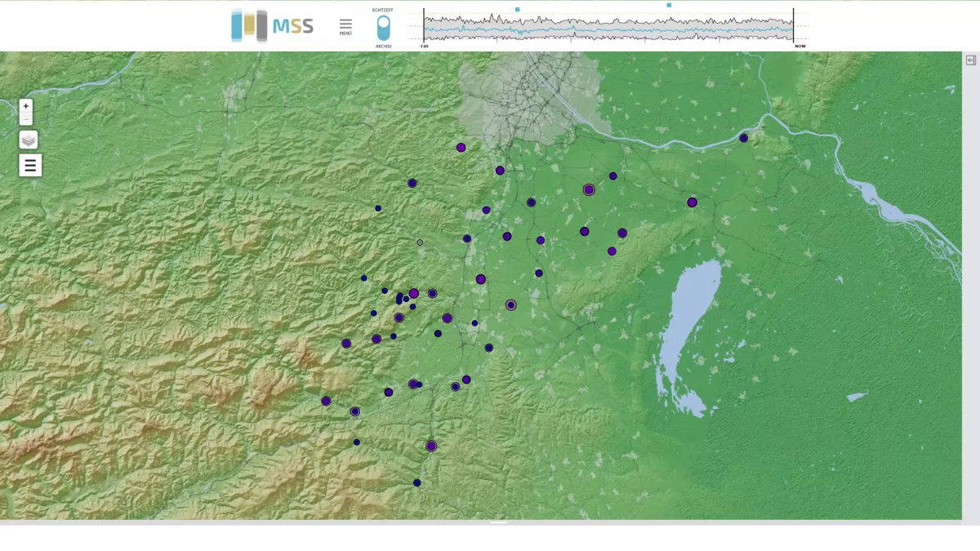
Task: Click the NOW end of the timeline
Action: coord(800,47)
